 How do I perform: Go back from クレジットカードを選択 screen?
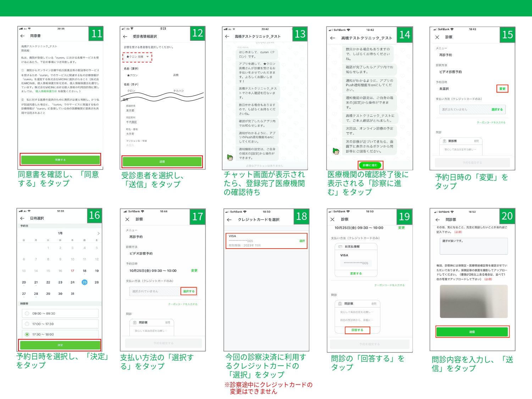point(229,220)
